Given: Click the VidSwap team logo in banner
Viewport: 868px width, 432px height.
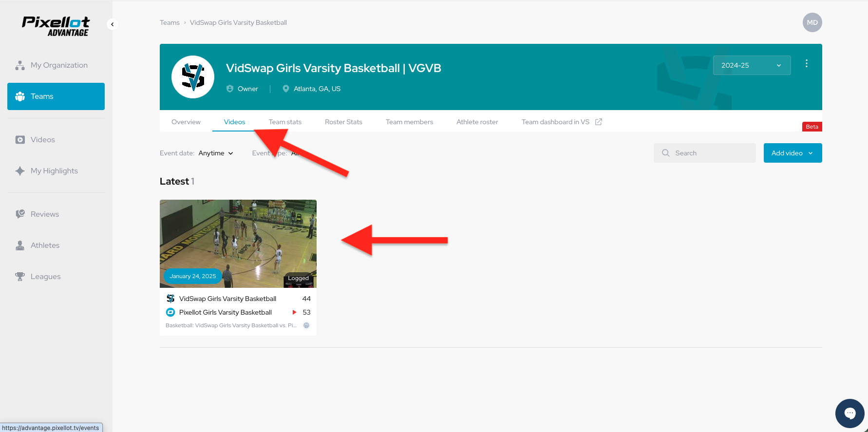Looking at the screenshot, I should [x=193, y=77].
